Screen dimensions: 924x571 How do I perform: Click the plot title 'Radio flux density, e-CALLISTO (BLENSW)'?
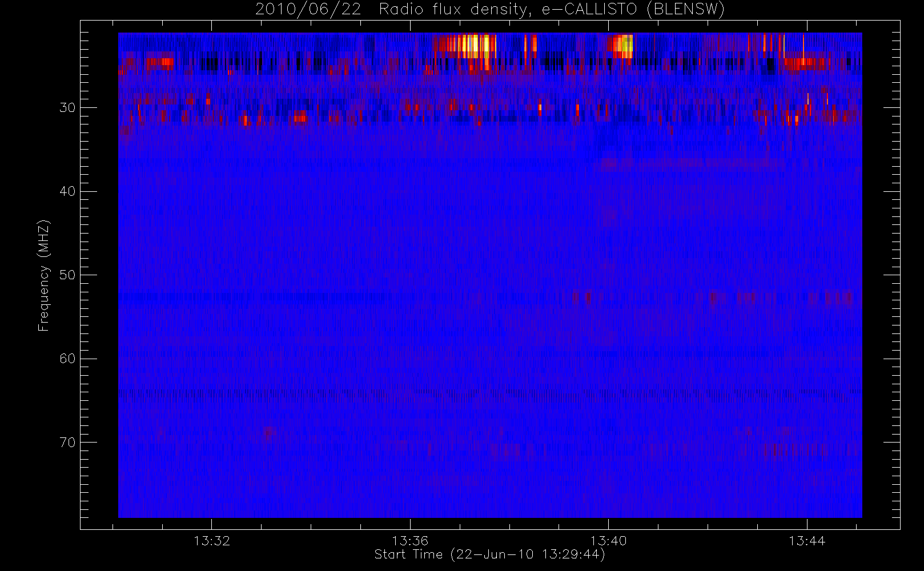tap(552, 10)
